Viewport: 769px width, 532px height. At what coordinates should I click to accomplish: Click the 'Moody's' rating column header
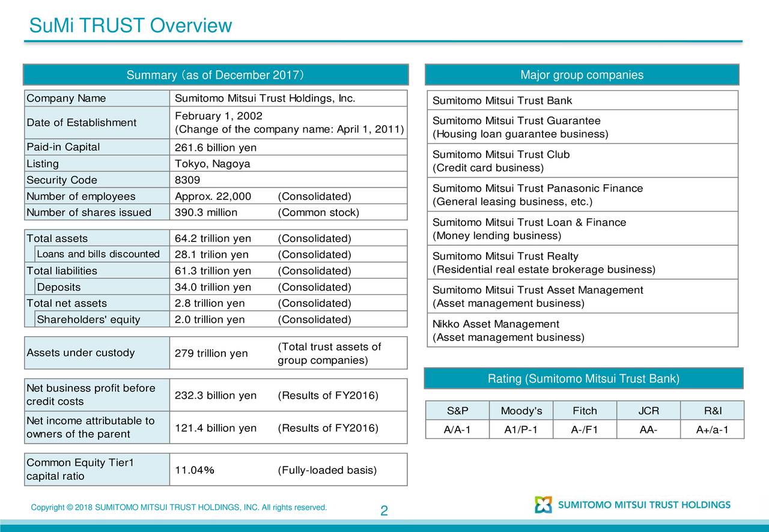coord(521,411)
